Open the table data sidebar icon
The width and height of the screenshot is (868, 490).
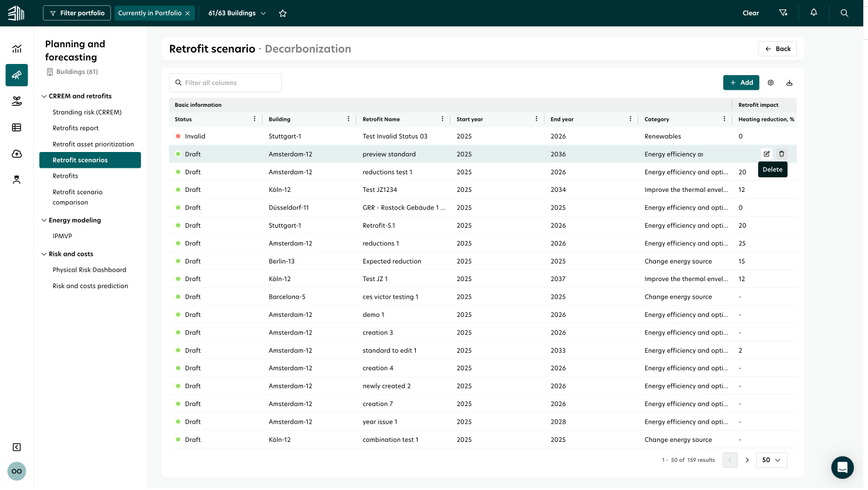pyautogui.click(x=16, y=127)
